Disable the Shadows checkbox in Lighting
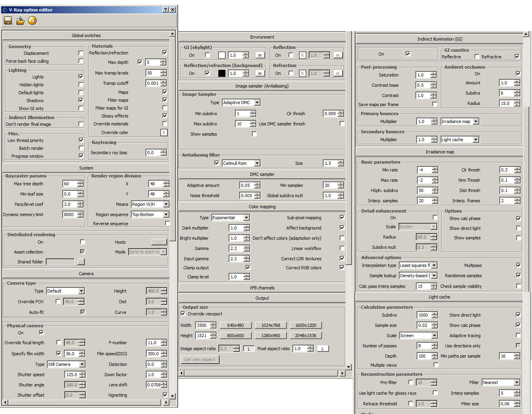Screen dimensions: 532x414 pyautogui.click(x=81, y=100)
